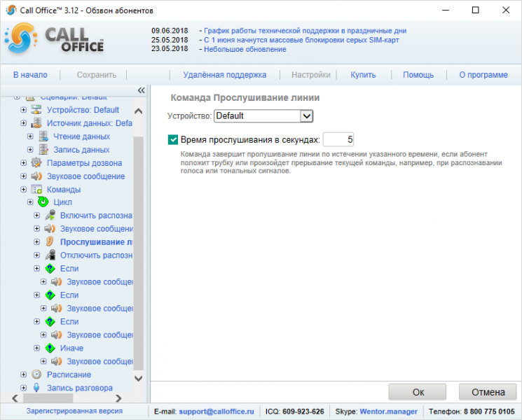Click Wentor.manager Skype link
This screenshot has width=522, height=420.
click(x=388, y=412)
